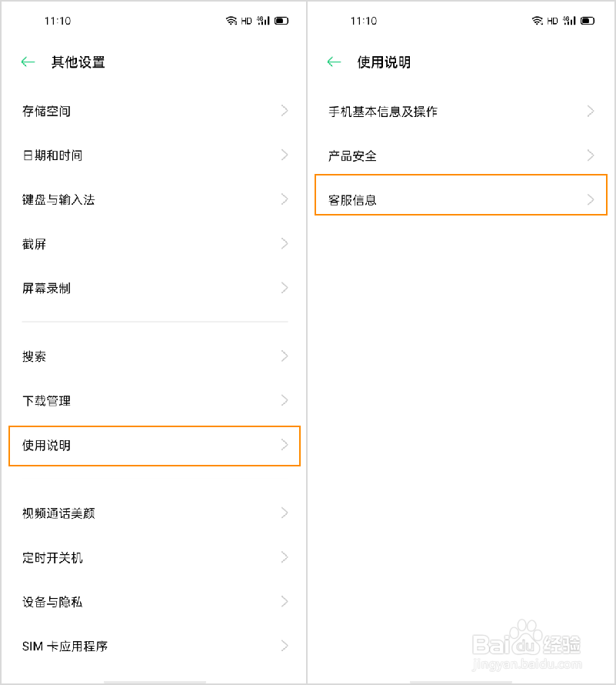Expand 屏幕录制 chevron arrow
616x685 pixels.
click(x=285, y=288)
